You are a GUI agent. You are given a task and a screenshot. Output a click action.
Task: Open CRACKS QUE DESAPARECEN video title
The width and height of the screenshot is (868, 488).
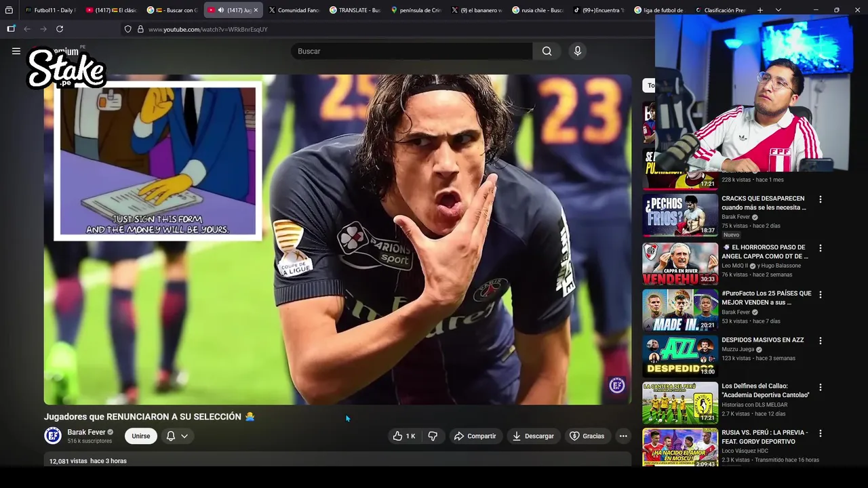point(764,203)
